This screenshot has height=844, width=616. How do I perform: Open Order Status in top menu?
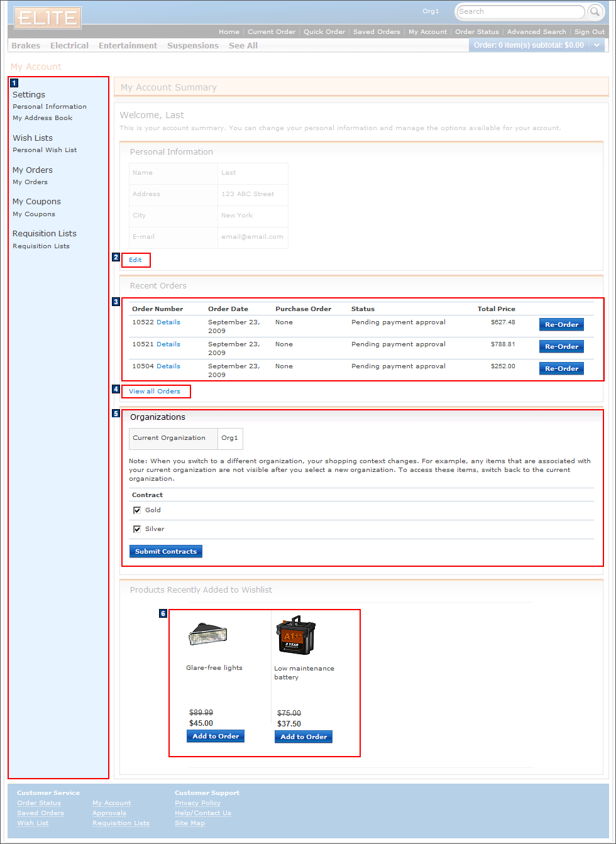point(477,32)
